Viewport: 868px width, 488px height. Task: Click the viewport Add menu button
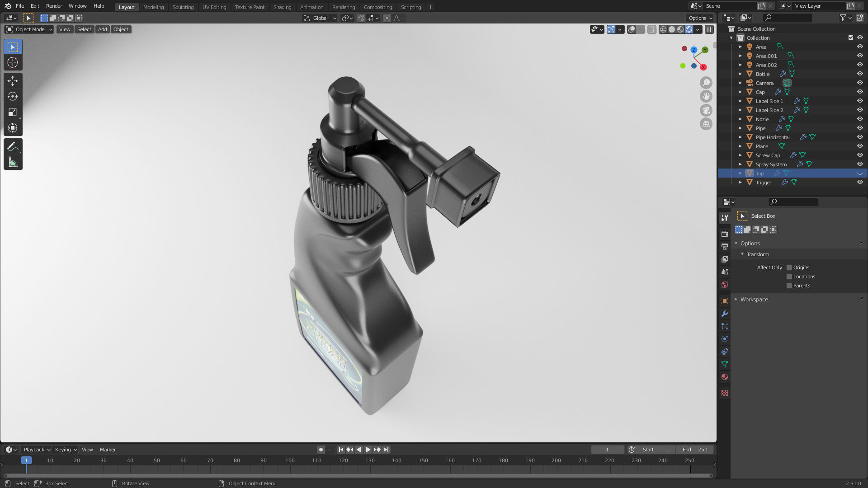[x=103, y=29]
